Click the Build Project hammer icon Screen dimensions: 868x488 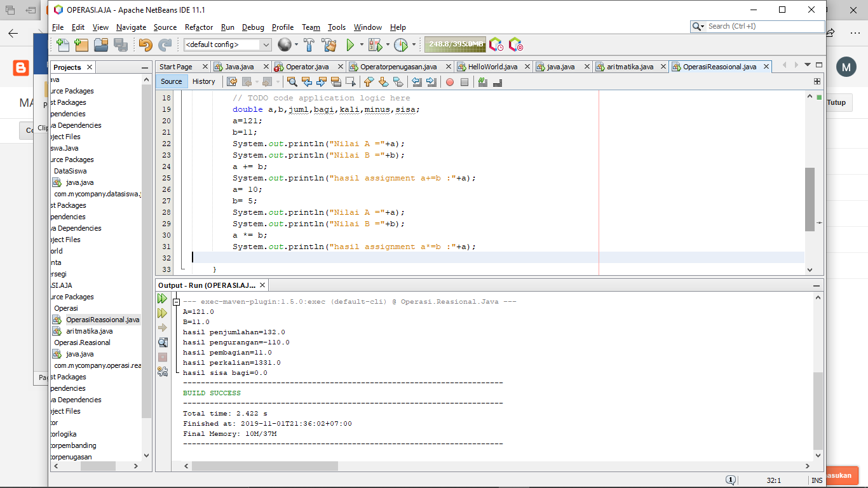pyautogui.click(x=309, y=44)
